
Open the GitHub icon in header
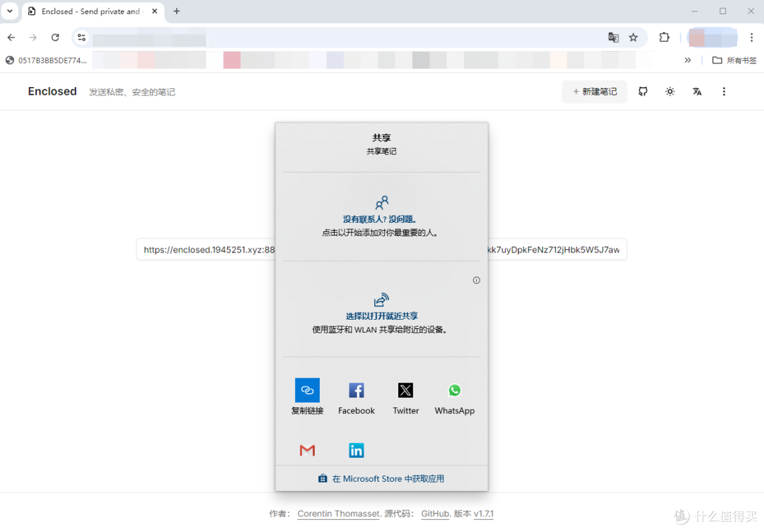pyautogui.click(x=643, y=91)
